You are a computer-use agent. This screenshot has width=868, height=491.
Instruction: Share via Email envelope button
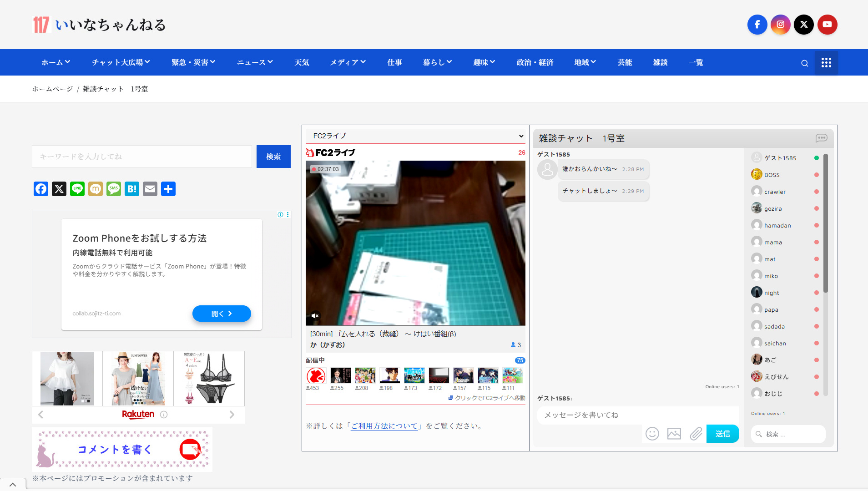click(x=150, y=189)
